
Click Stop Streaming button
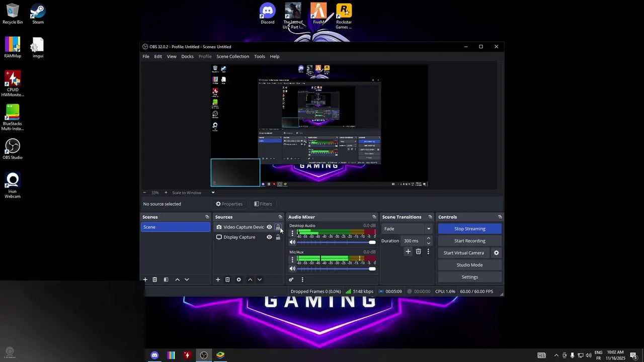pos(470,229)
